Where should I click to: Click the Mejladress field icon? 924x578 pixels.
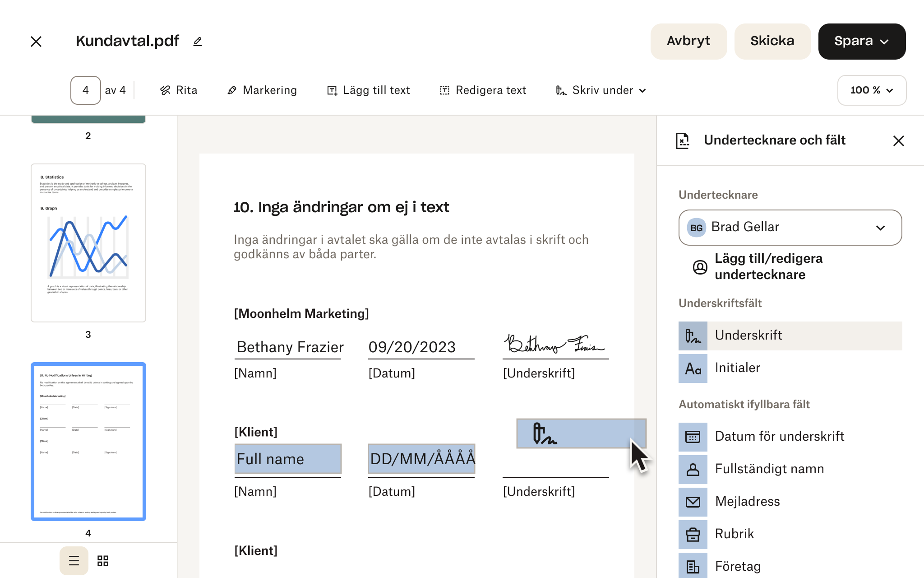click(x=693, y=501)
